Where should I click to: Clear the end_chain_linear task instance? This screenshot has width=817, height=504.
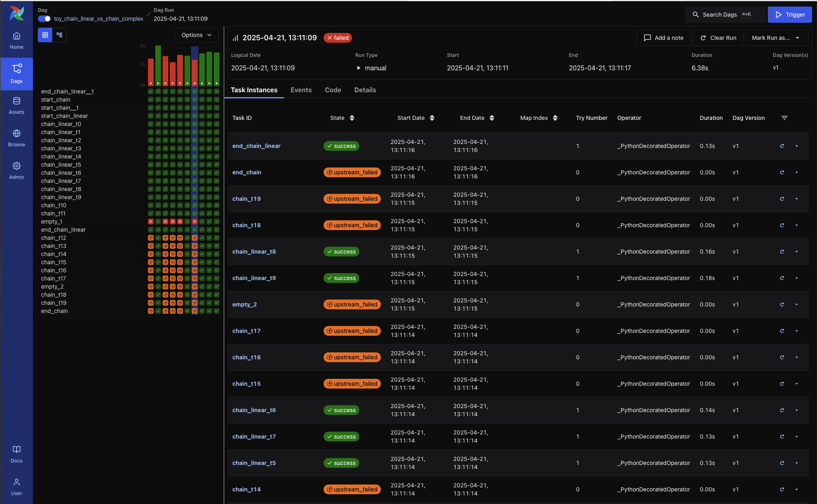click(782, 146)
